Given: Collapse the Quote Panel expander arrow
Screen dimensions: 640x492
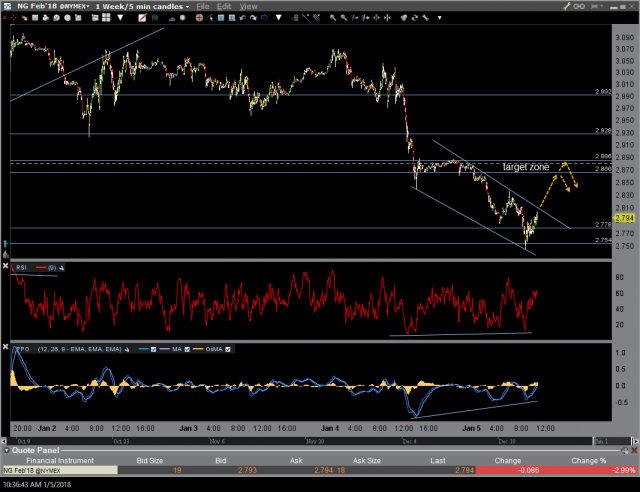Looking at the screenshot, I should 7,450.
